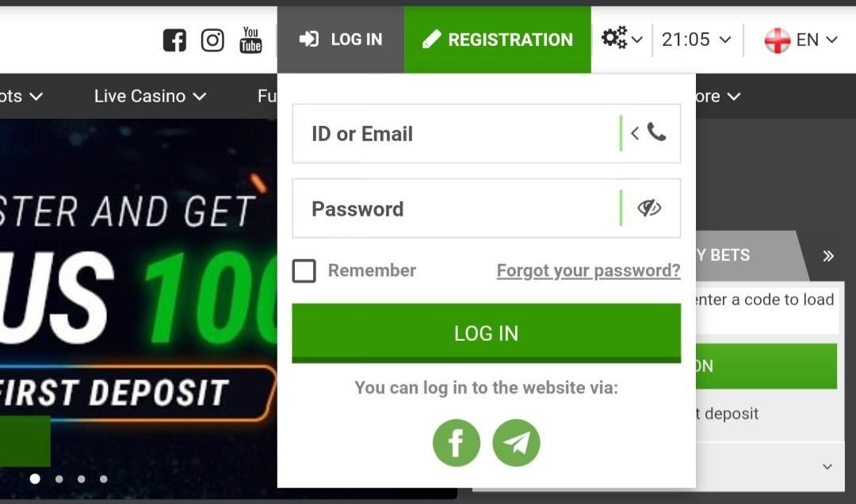Expand the 21:05 time dropdown
856x504 pixels.
(x=696, y=40)
